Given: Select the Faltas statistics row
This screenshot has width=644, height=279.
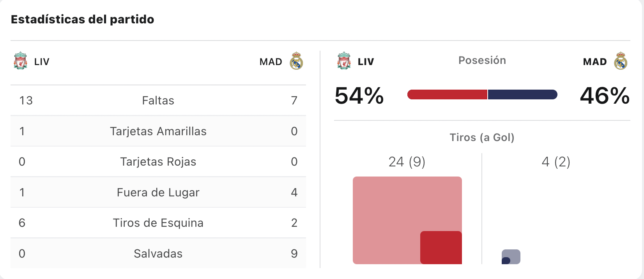Looking at the screenshot, I should point(158,100).
